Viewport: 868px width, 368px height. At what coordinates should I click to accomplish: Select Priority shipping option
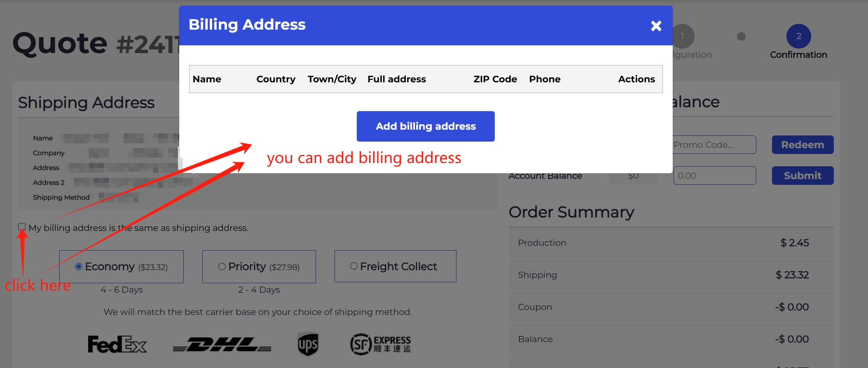coord(222,267)
